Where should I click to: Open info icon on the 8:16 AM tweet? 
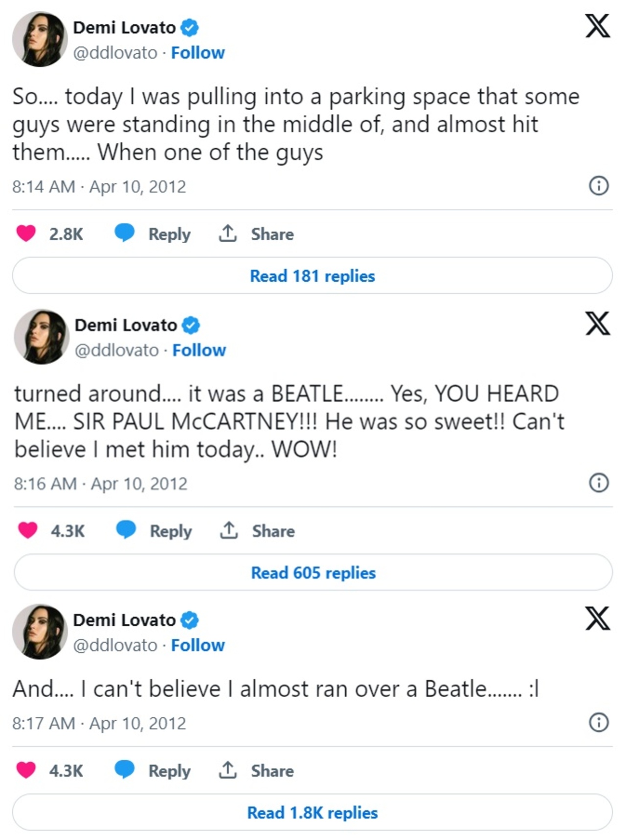(x=599, y=483)
